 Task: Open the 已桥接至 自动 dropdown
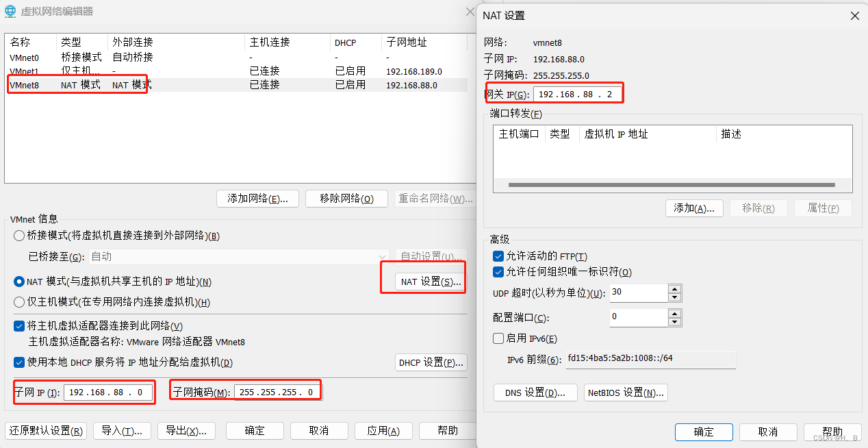[x=238, y=256]
